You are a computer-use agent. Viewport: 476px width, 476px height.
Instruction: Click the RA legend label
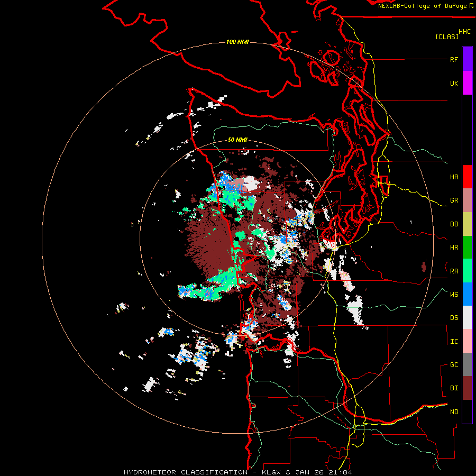(x=454, y=271)
